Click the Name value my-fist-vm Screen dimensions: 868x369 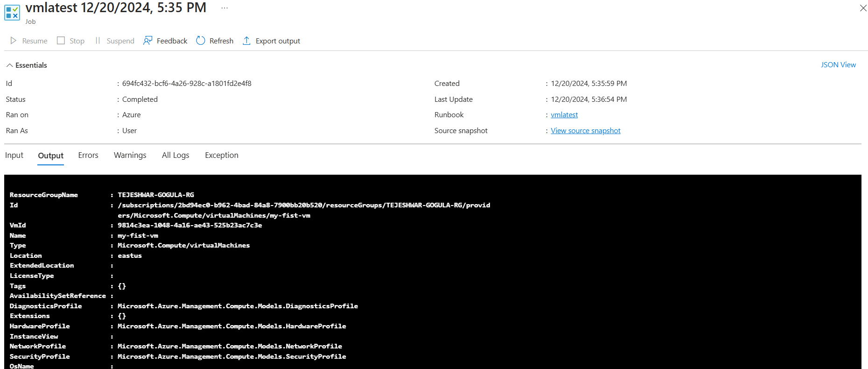pos(138,235)
